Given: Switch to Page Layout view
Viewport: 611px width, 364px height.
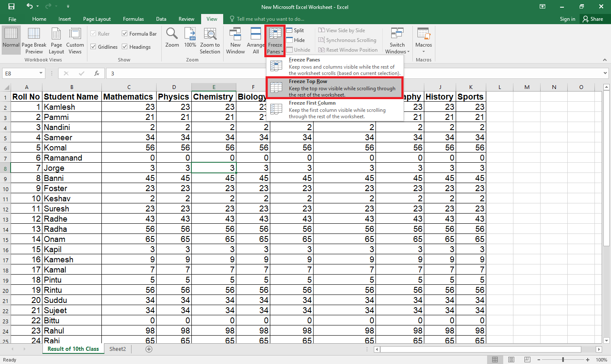Looking at the screenshot, I should pos(56,40).
